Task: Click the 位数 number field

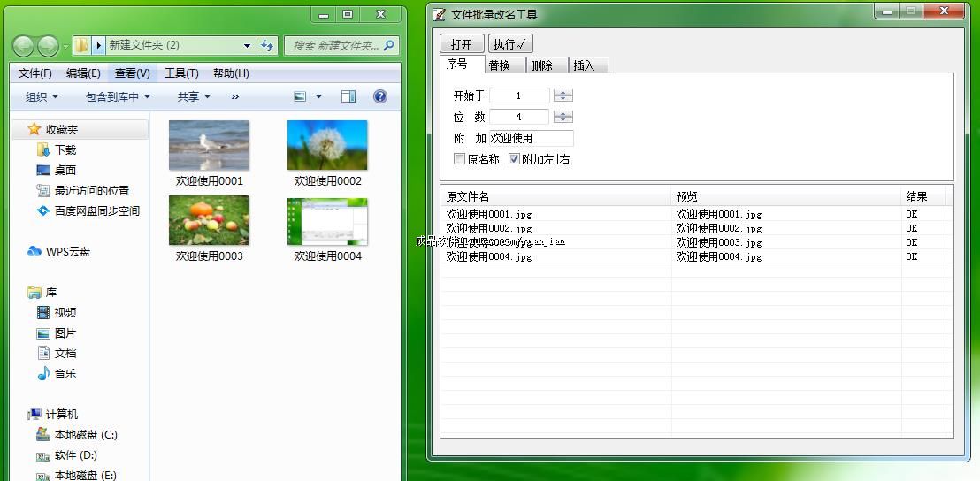Action: coord(519,117)
